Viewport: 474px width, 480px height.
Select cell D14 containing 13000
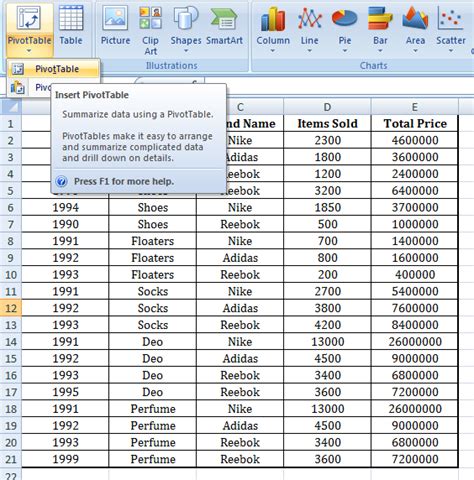click(327, 342)
